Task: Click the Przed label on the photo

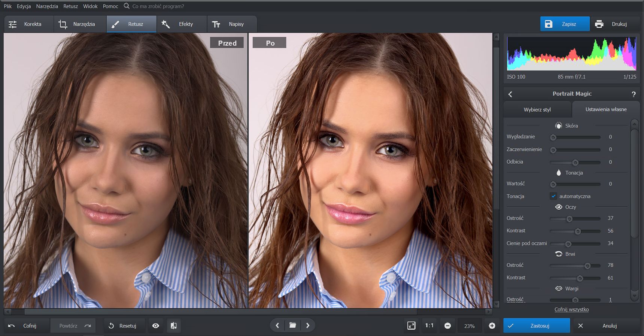Action: (x=227, y=43)
